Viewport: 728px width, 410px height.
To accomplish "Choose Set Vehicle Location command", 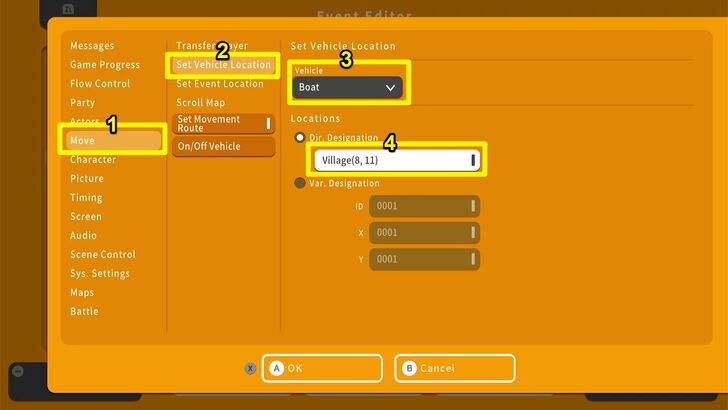I will click(223, 65).
